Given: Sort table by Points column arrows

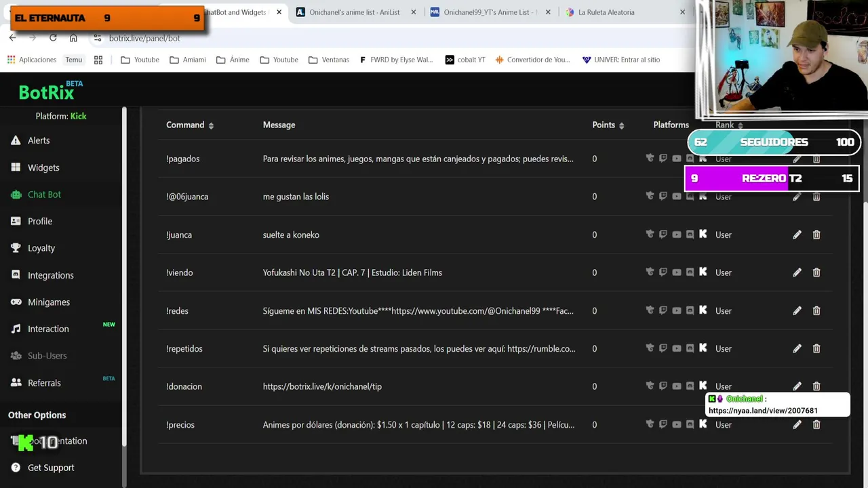Looking at the screenshot, I should coord(622,125).
